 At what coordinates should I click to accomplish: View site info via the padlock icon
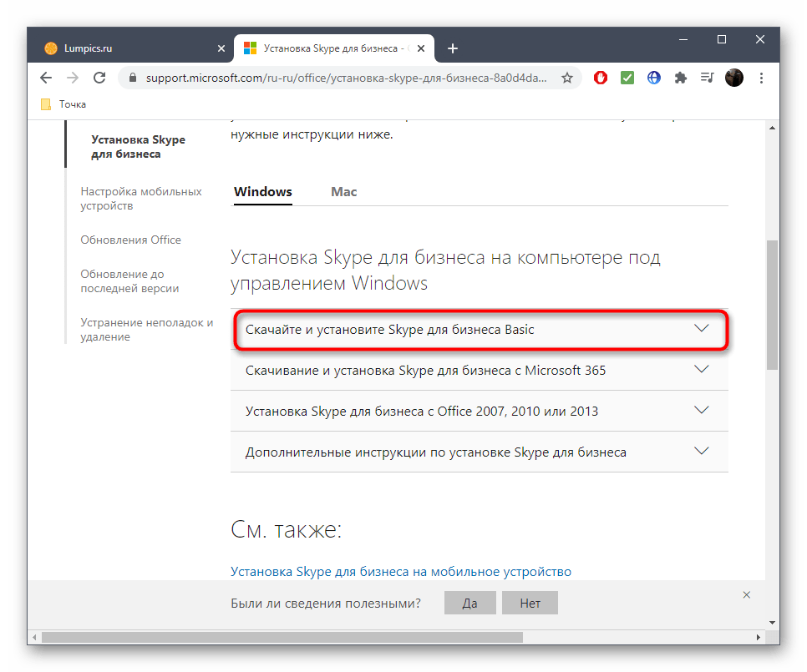click(x=133, y=78)
